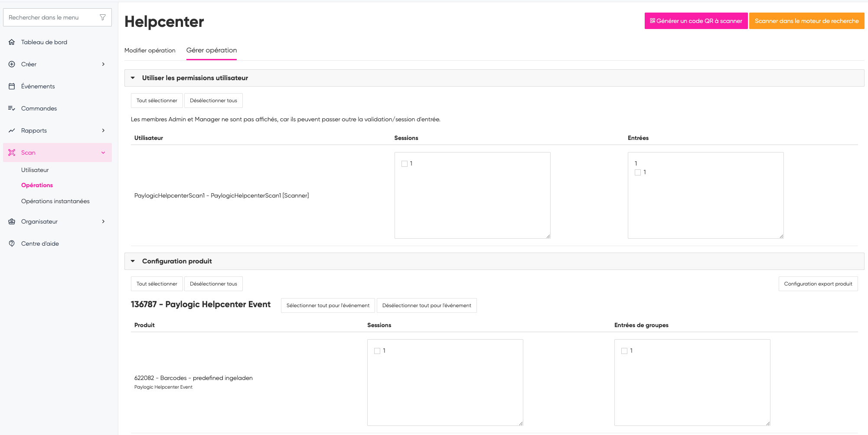
Task: Check the Entrées checkbox for PaylogicHelpcenterScan1
Action: coord(638,172)
